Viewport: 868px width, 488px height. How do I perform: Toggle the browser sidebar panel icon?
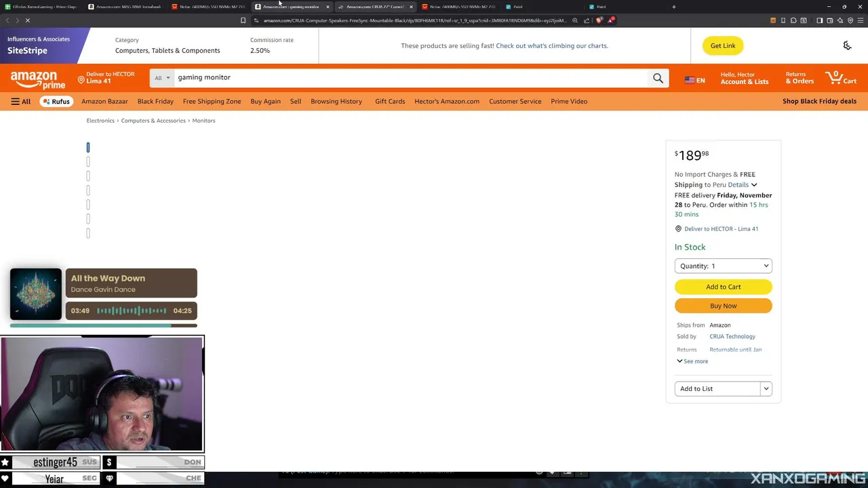tap(819, 20)
